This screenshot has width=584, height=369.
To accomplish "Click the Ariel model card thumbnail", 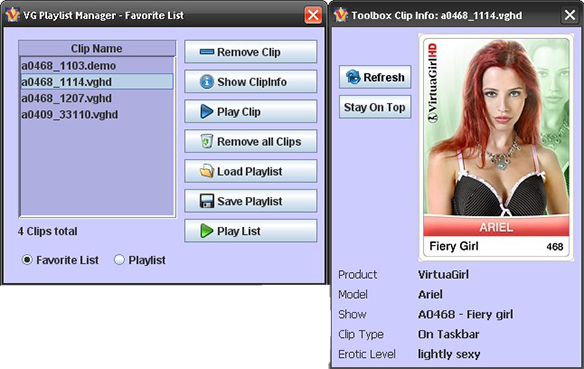I will coord(496,147).
